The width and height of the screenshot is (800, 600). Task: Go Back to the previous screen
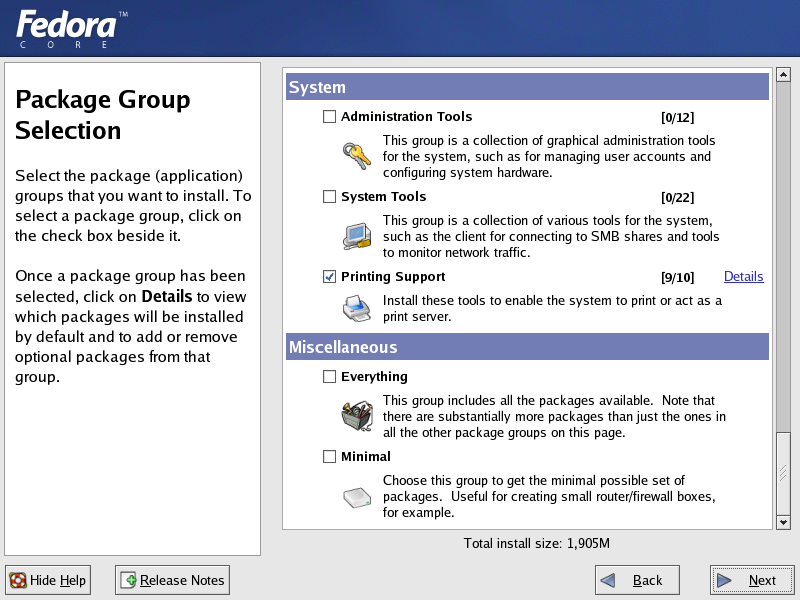(x=637, y=580)
